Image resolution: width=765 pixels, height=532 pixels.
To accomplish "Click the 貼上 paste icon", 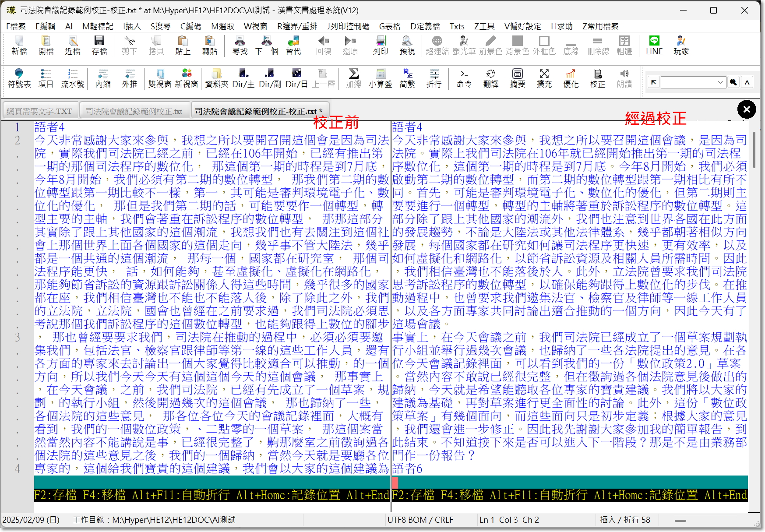I will [x=183, y=46].
